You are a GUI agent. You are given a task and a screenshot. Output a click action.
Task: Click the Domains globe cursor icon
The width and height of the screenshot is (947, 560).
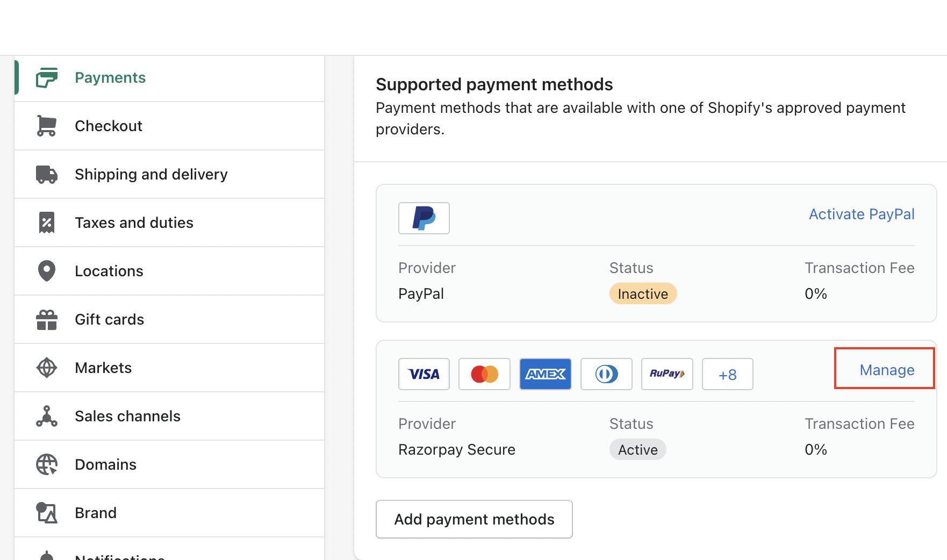47,464
